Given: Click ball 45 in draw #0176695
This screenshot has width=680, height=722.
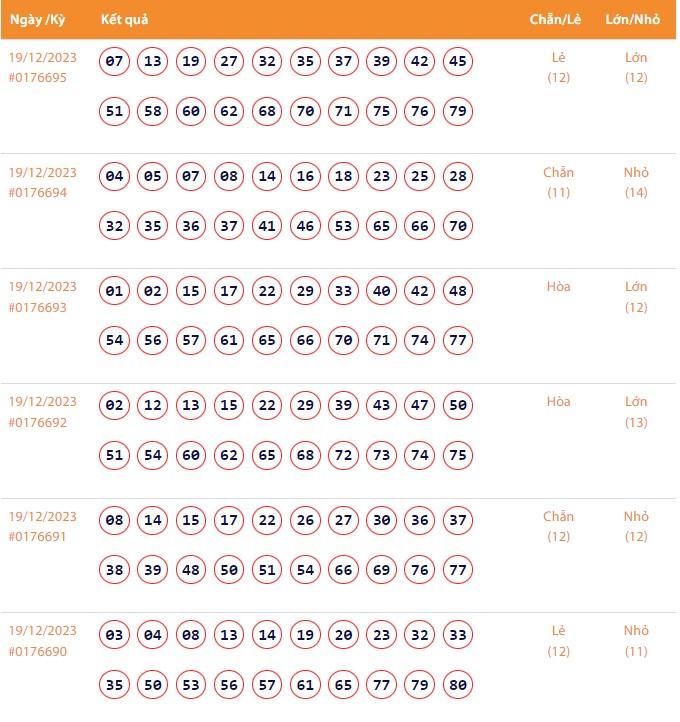Looking at the screenshot, I should coord(458,62).
